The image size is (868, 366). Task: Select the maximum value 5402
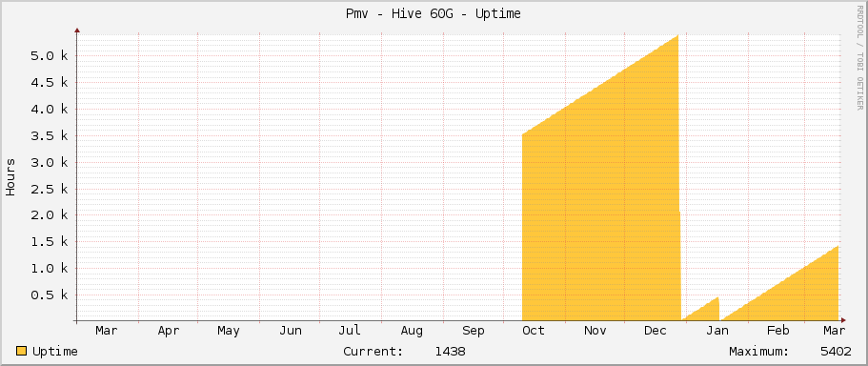click(837, 352)
